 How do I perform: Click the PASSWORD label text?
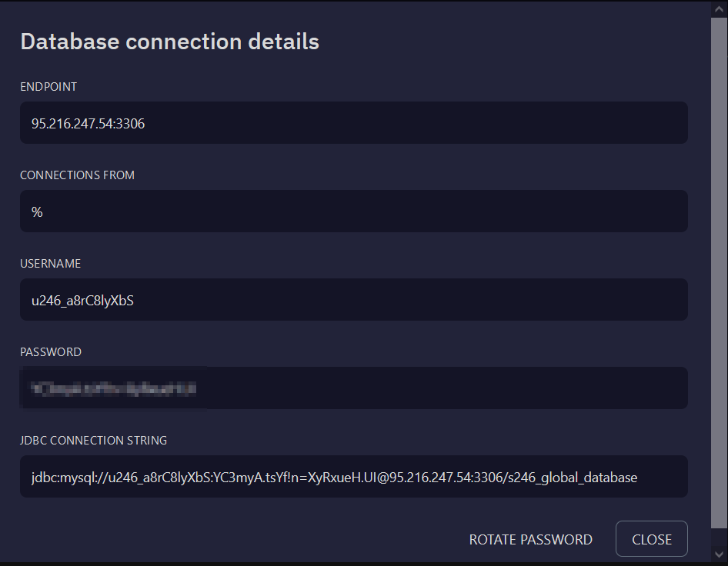click(x=51, y=352)
